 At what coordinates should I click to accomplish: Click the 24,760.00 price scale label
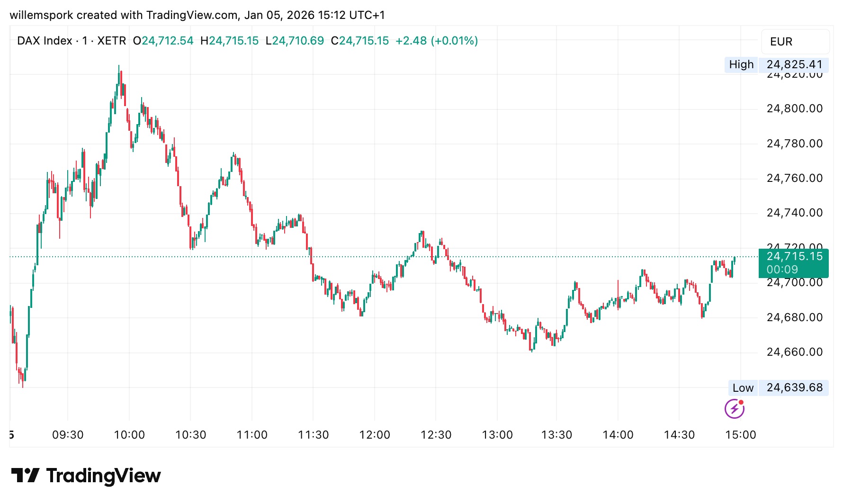[795, 178]
